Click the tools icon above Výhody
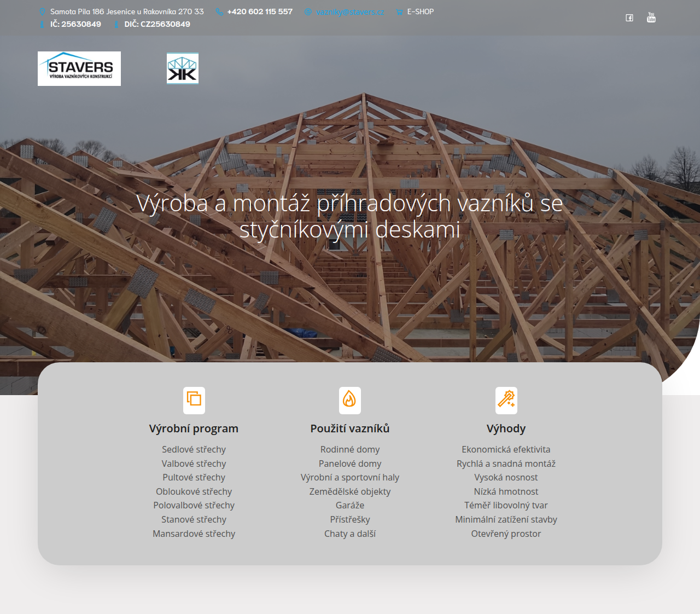Image resolution: width=700 pixels, height=614 pixels. pos(506,400)
